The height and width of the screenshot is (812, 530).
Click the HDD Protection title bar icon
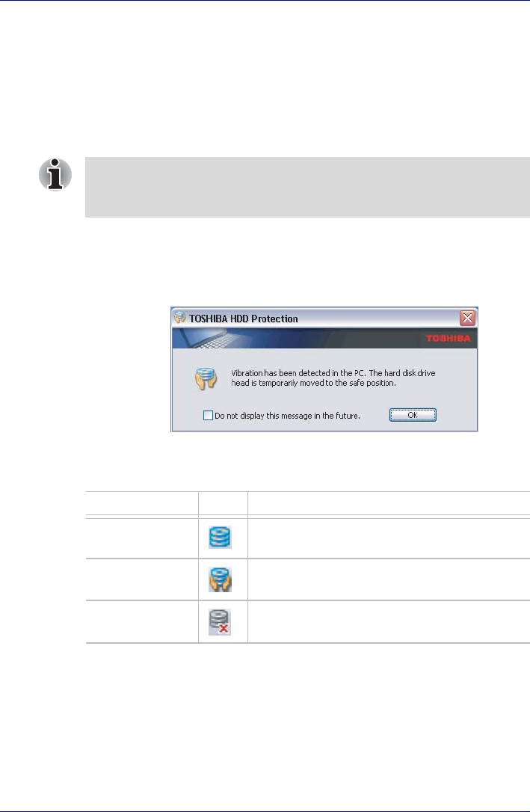(x=179, y=318)
